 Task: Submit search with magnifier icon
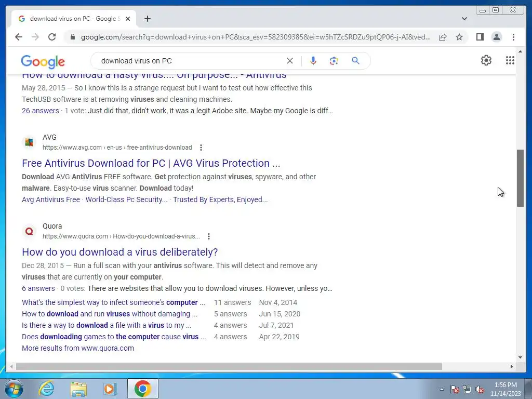pos(355,61)
